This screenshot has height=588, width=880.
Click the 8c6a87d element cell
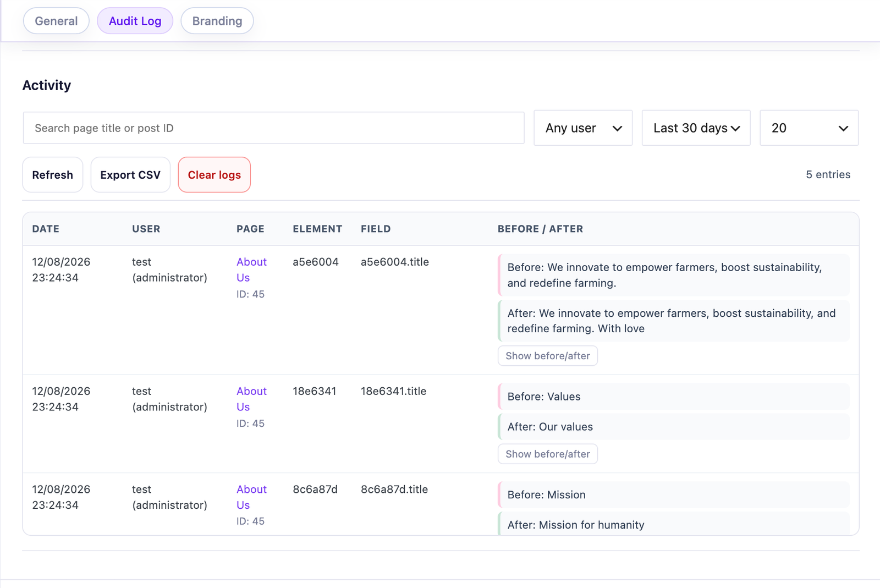pos(315,489)
